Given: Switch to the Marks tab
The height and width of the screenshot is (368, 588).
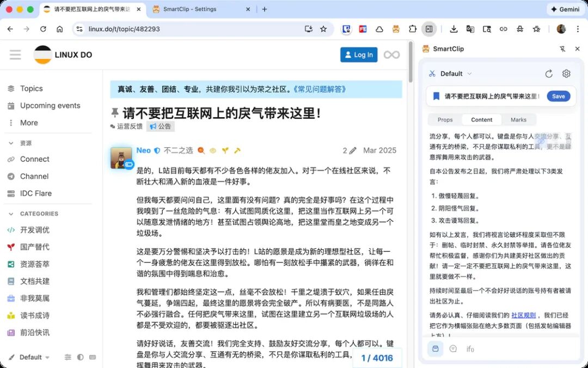Looking at the screenshot, I should tap(519, 119).
